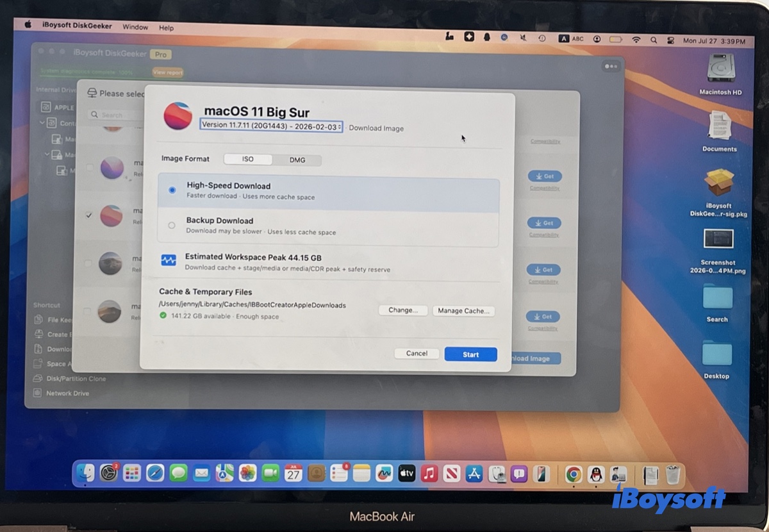Open Notes from the Dock
The image size is (769, 532).
click(x=362, y=474)
